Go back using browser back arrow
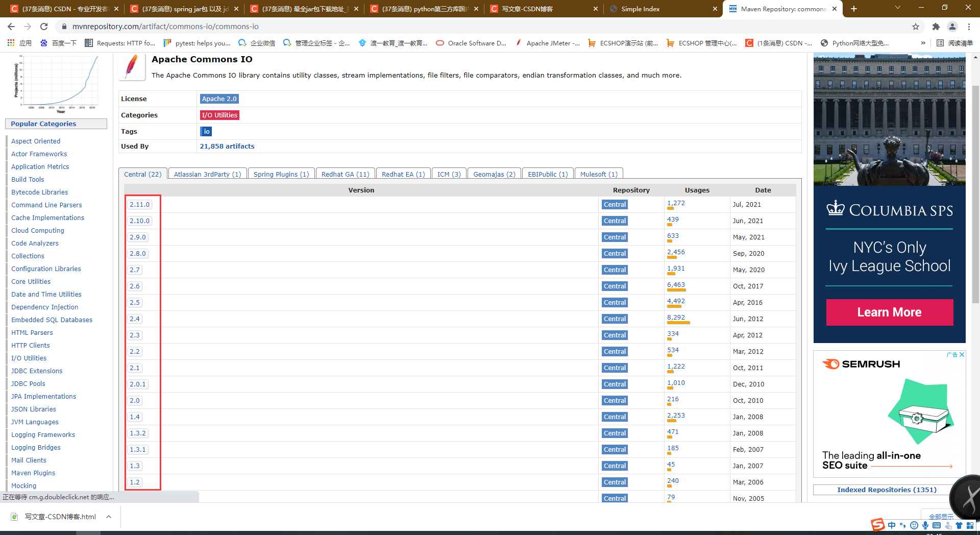The width and height of the screenshot is (980, 535). point(11,27)
